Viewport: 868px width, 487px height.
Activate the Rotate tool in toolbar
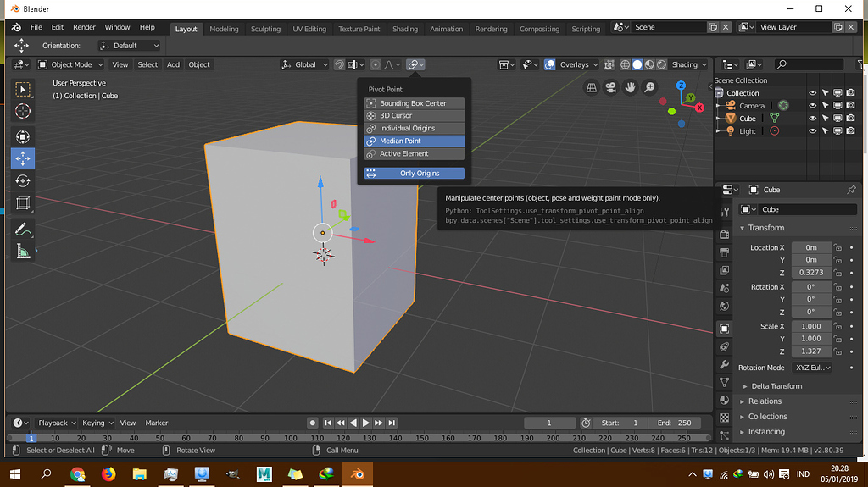pyautogui.click(x=23, y=181)
